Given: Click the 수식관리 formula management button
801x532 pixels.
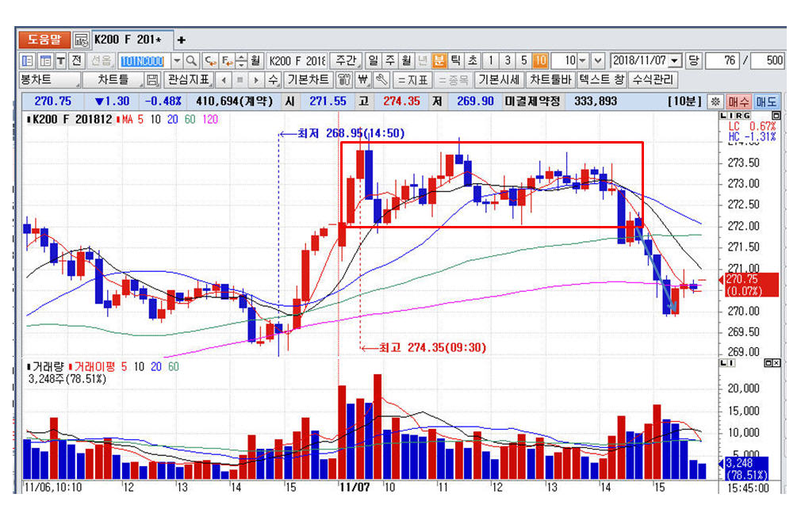Looking at the screenshot, I should 653,80.
